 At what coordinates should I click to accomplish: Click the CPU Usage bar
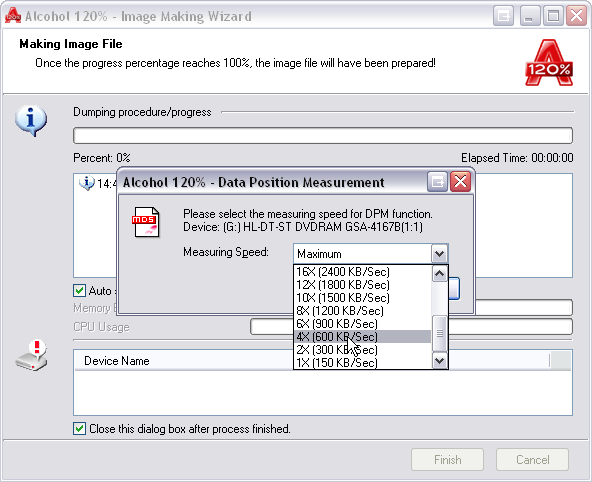tap(412, 326)
